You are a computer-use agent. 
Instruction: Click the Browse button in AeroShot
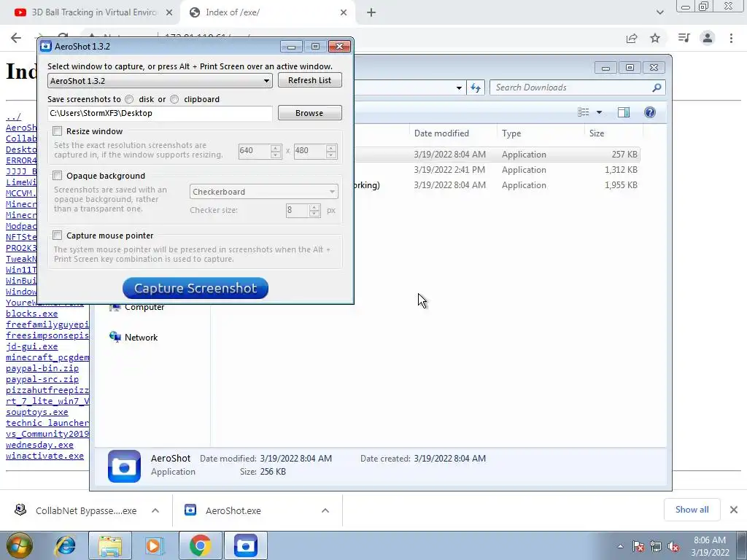[309, 113]
